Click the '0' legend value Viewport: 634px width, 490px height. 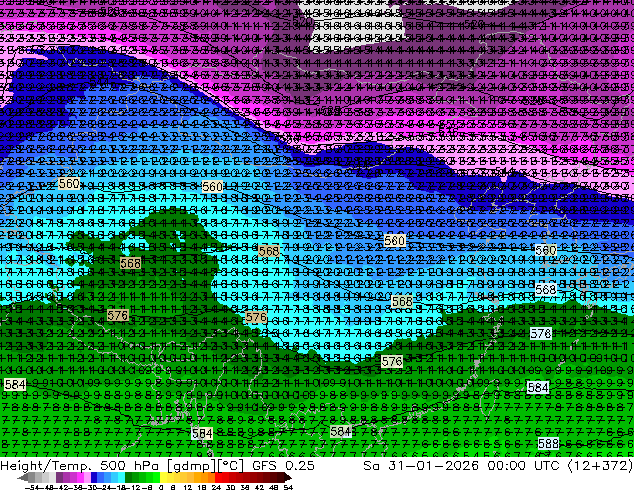click(161, 487)
